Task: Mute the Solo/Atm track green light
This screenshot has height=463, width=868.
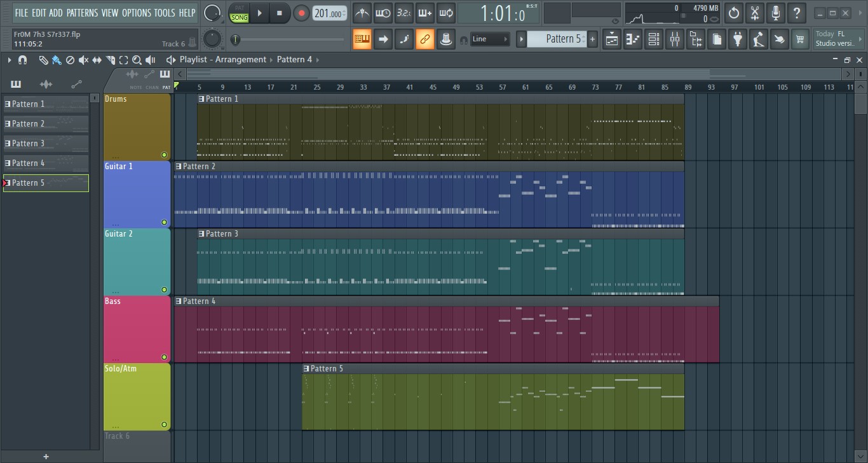Action: [x=164, y=424]
